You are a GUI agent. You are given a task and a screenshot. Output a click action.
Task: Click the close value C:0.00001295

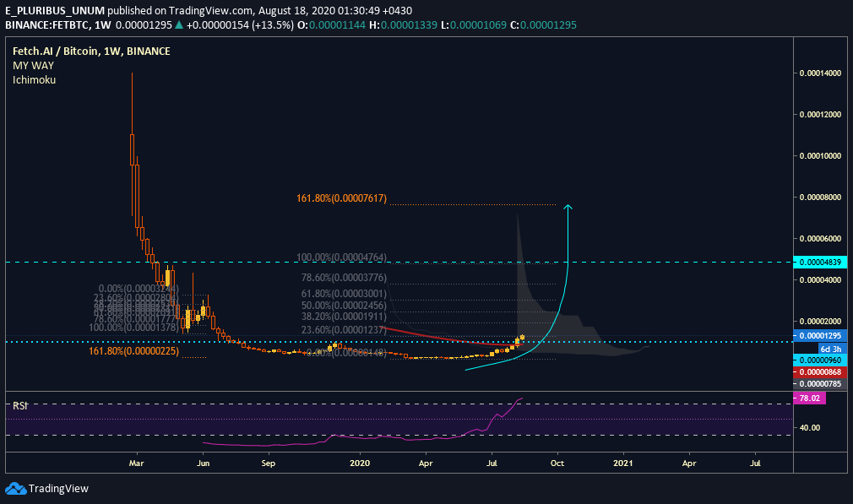pyautogui.click(x=543, y=25)
